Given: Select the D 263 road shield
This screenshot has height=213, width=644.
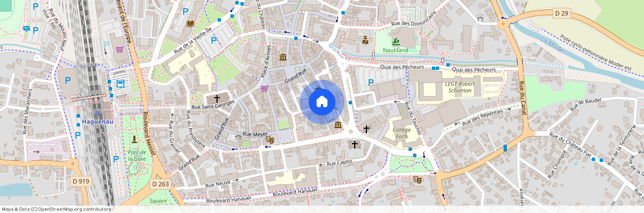Looking at the screenshot, I should click(x=160, y=184).
